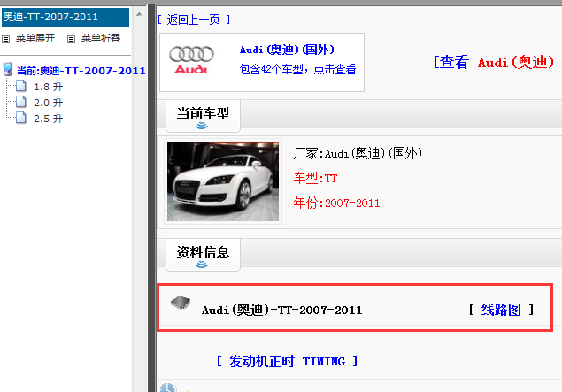The image size is (562, 392).
Task: Open the 查看 Audi (奥迪) link on the right
Action: [494, 62]
